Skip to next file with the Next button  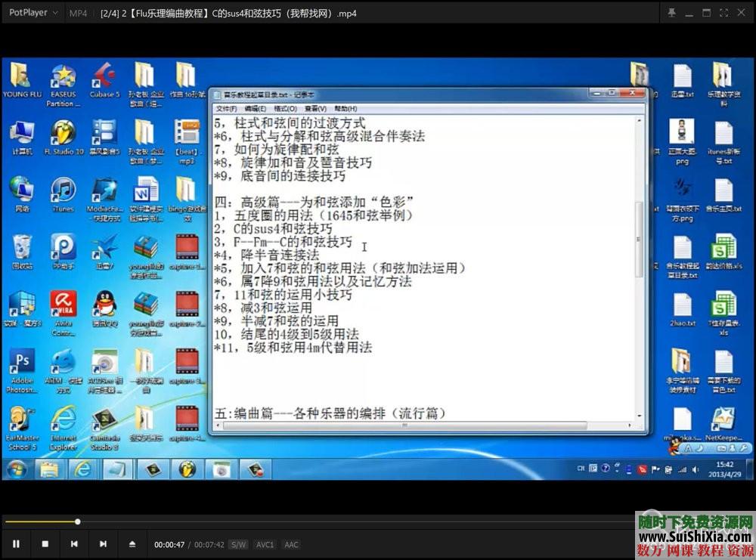(104, 544)
